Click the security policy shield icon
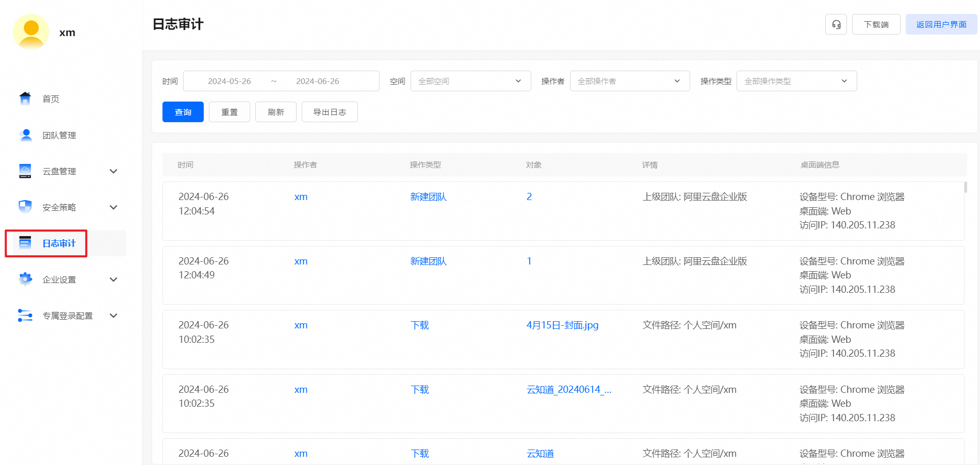 click(25, 207)
